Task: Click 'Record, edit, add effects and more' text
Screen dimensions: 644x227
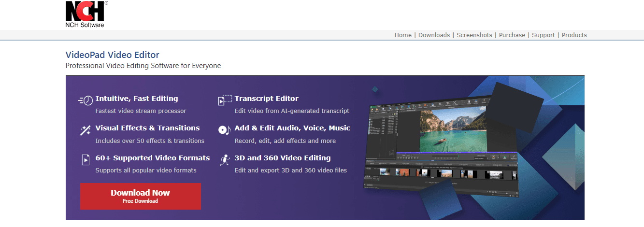Action: click(285, 141)
